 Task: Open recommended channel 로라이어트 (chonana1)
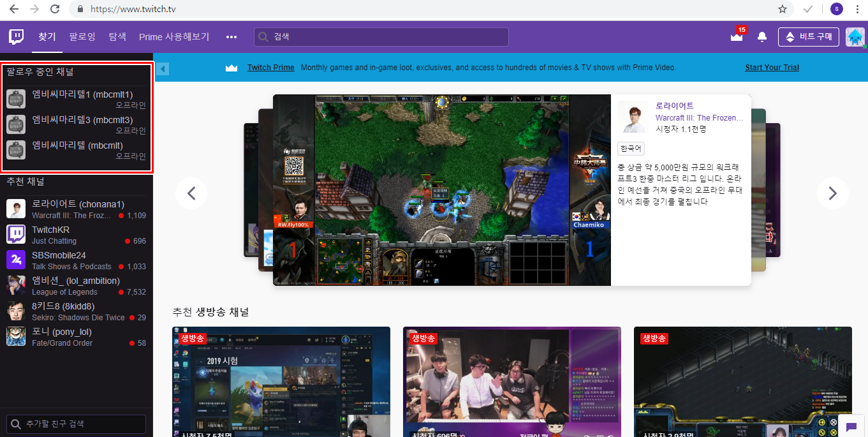tap(77, 209)
